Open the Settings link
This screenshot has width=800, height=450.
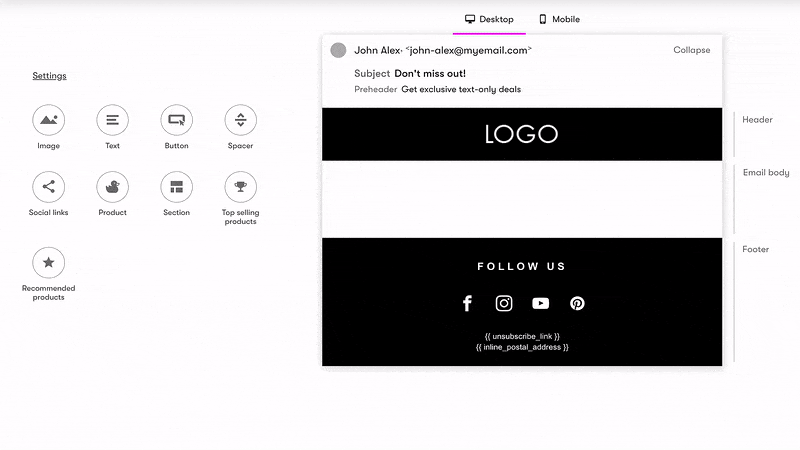click(49, 76)
